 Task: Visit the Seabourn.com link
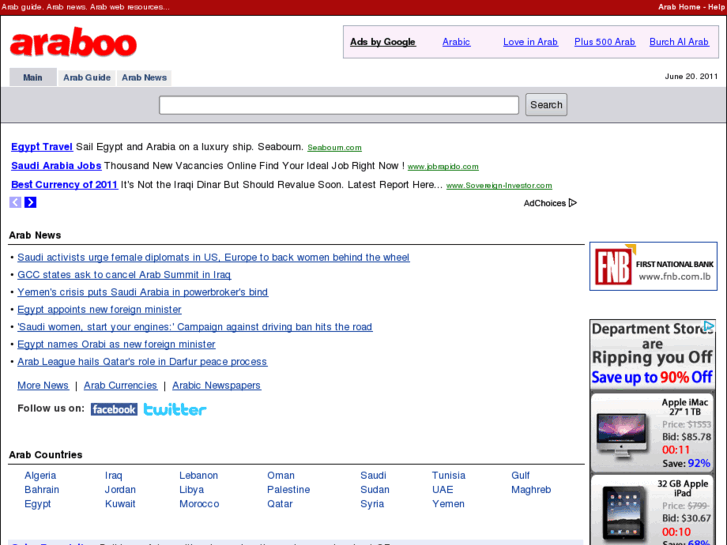[334, 147]
